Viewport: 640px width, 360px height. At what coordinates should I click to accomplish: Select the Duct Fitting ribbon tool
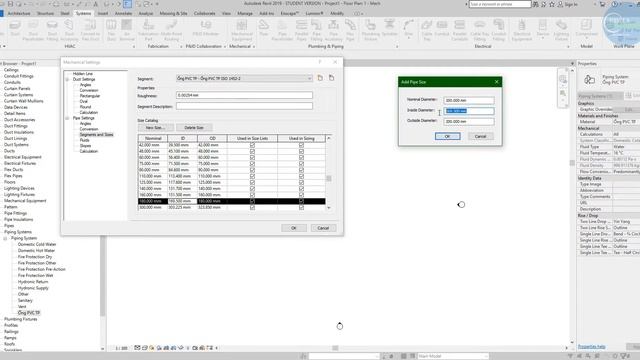point(52,30)
